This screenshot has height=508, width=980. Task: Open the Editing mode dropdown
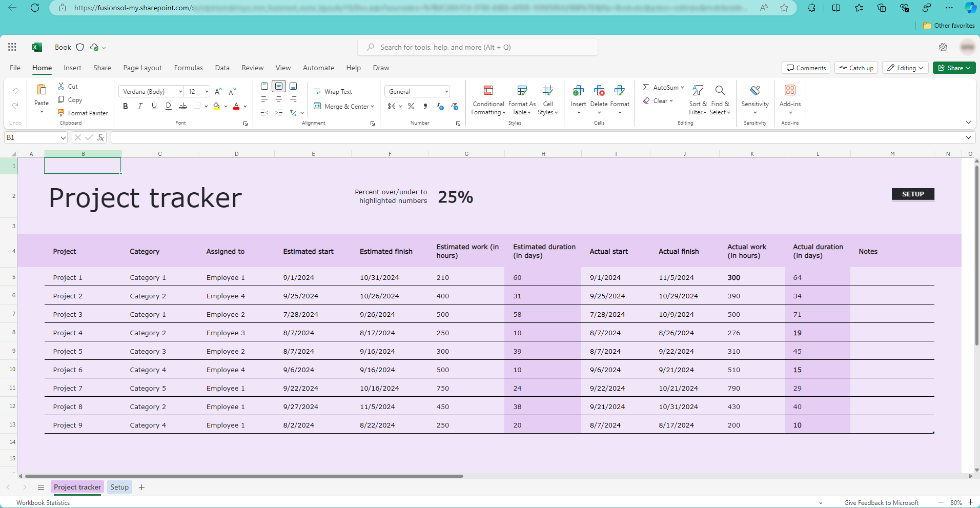click(x=905, y=68)
